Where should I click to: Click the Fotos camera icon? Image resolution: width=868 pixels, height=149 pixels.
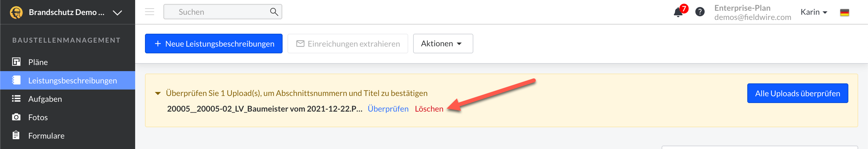tap(16, 117)
